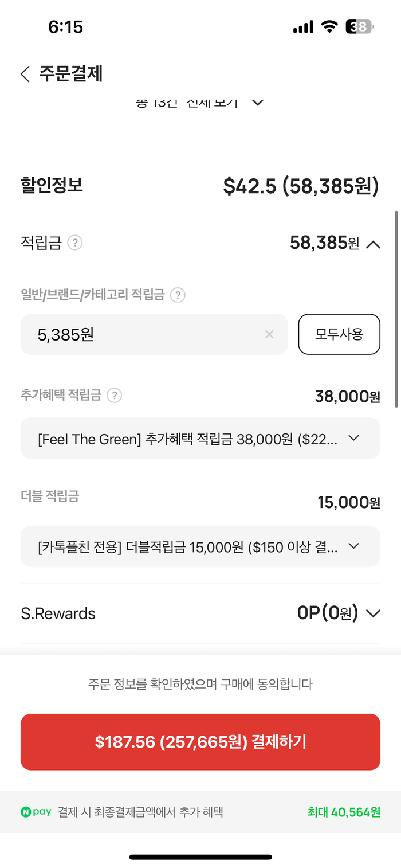Tap the cellular signal bars icon
Viewport: 401px width, 868px height.
(x=303, y=27)
